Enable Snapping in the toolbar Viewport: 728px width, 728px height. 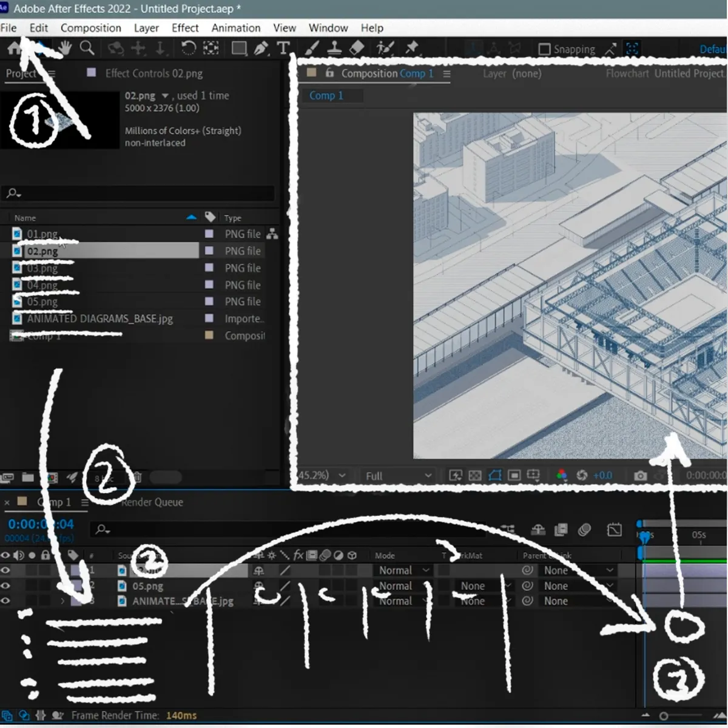coord(544,49)
